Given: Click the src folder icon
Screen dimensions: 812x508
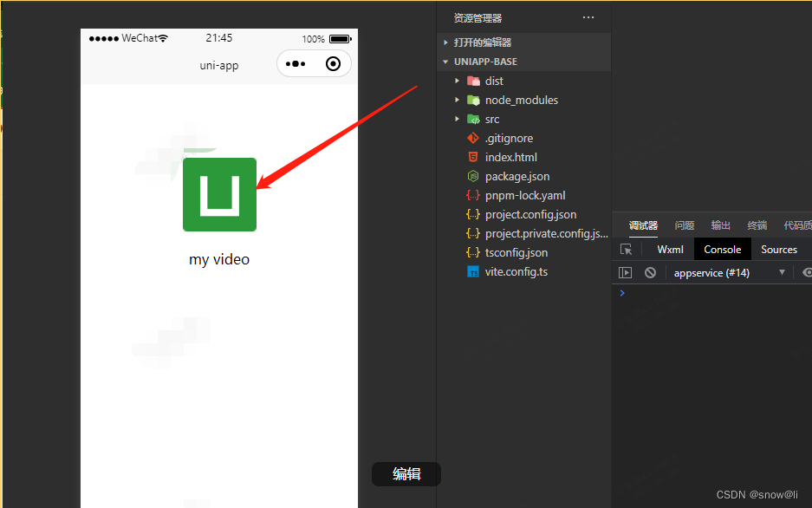Looking at the screenshot, I should [473, 119].
